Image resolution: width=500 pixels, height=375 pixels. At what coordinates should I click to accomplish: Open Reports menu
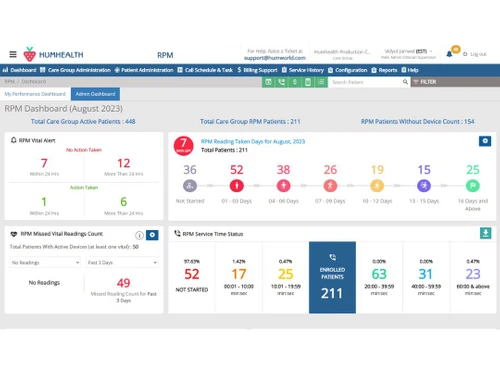tap(384, 70)
